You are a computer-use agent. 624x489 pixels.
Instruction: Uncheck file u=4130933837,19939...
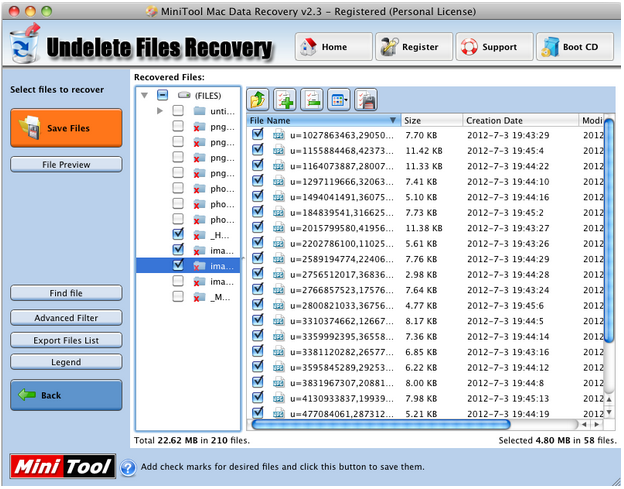pos(258,398)
